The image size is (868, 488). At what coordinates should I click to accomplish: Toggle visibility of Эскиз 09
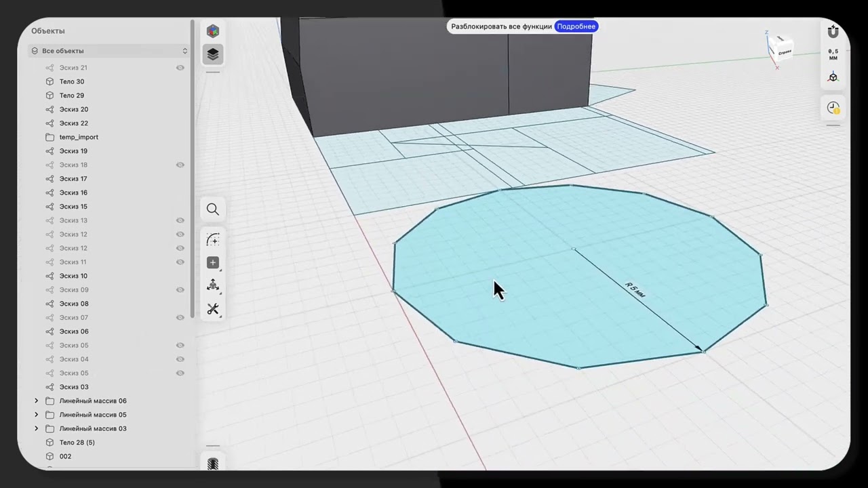[x=180, y=289]
